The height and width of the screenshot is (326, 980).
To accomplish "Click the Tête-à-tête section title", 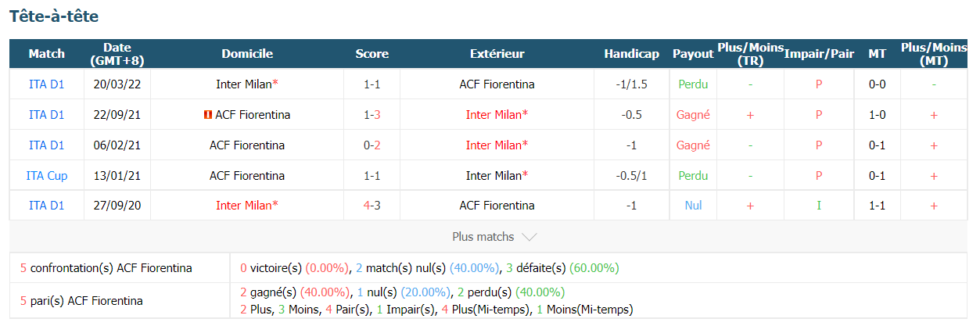I will coord(54,16).
